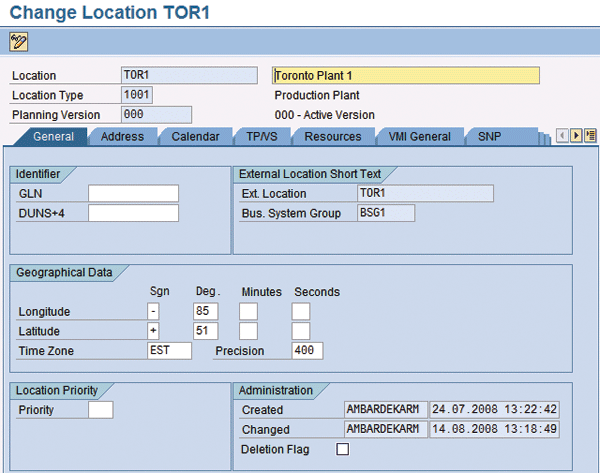Focus the Time Zone field showing EST
Viewport: 600px width, 473px height.
[x=168, y=351]
